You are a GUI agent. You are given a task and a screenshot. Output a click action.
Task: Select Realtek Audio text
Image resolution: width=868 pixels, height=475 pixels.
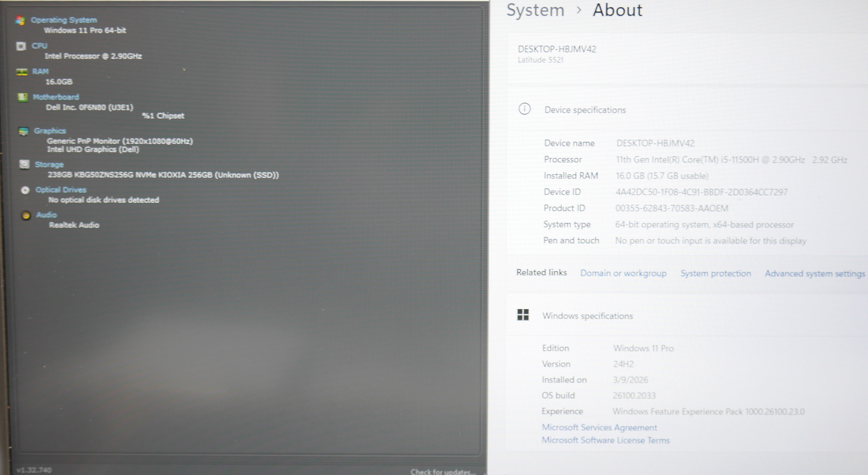pyautogui.click(x=74, y=224)
